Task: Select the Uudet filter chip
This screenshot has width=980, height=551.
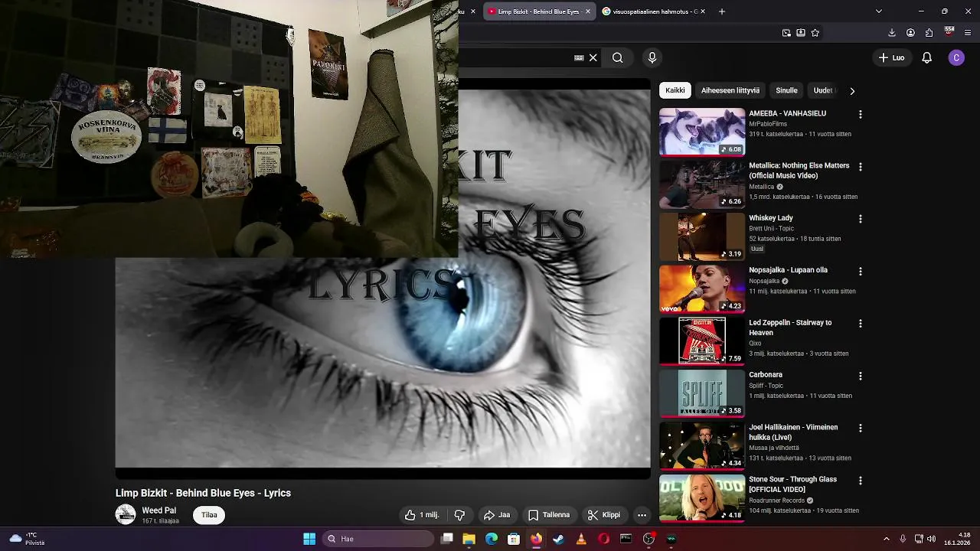Action: coord(823,90)
